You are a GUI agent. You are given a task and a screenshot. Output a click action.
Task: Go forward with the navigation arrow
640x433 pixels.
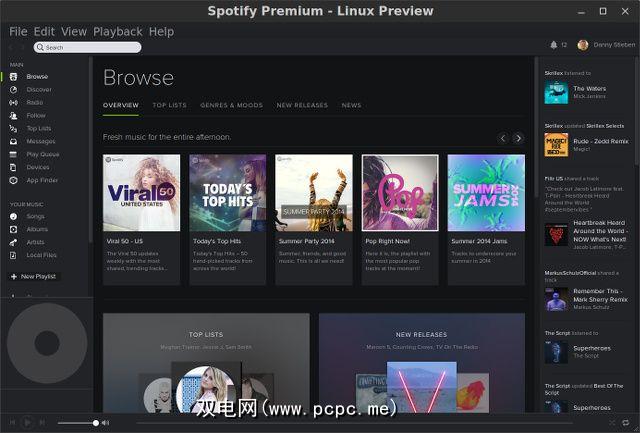23,47
